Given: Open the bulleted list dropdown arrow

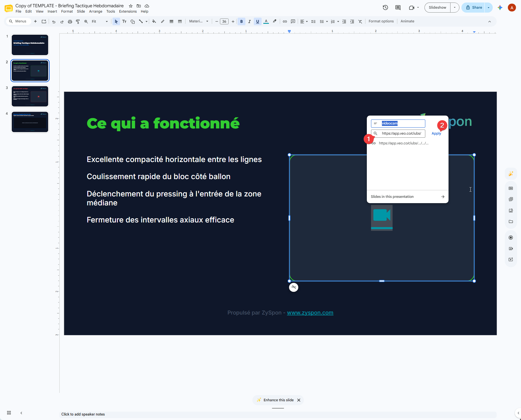Looking at the screenshot, I should tap(327, 22).
